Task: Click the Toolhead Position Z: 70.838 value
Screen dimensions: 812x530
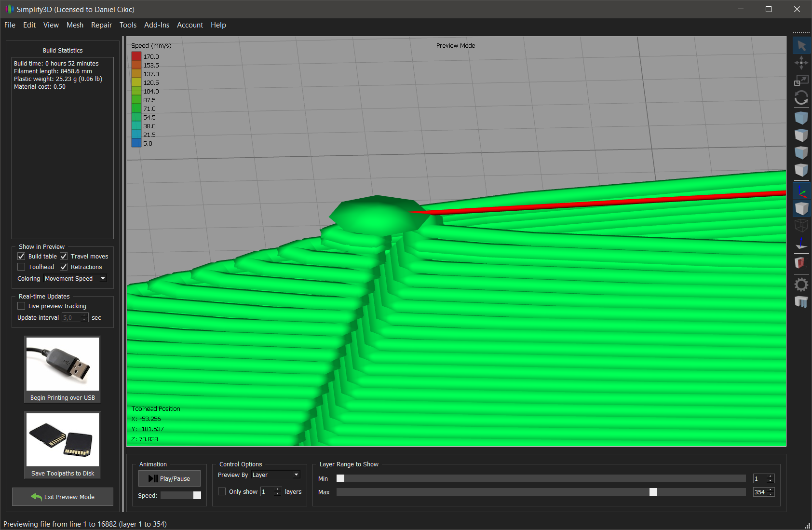Action: pos(145,439)
